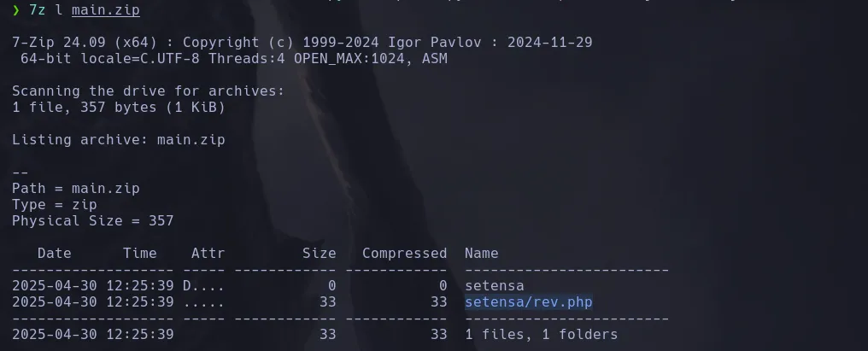Click the Scanning the drive for archives text
Viewport: 868px width, 351px height.
click(x=148, y=91)
